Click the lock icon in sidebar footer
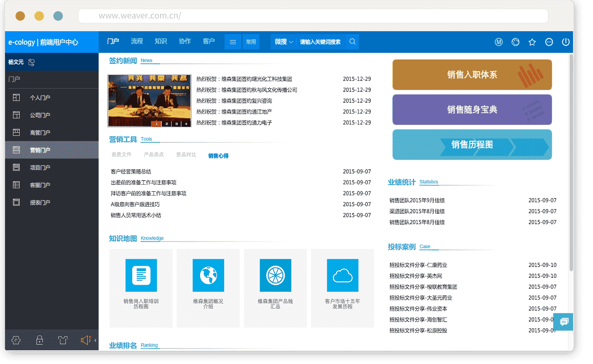The width and height of the screenshot is (593, 364). (40, 340)
